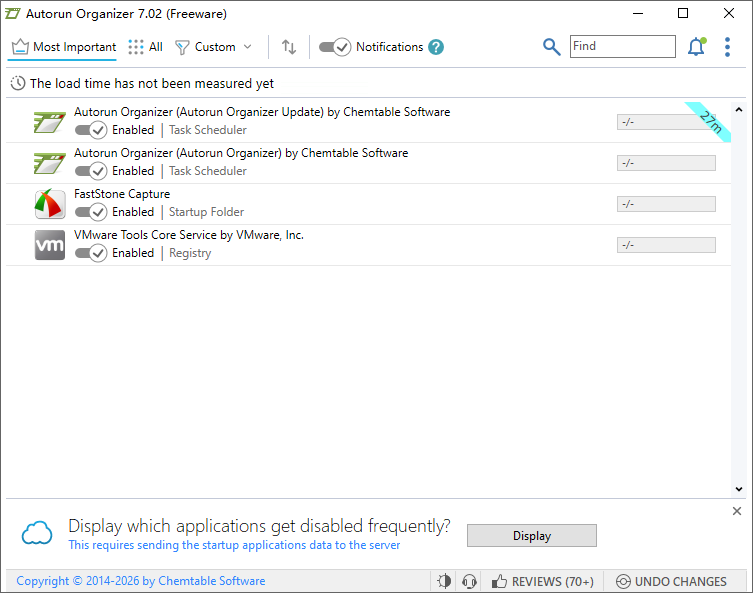The width and height of the screenshot is (753, 593).
Task: Open the Notifications help question mark
Action: (436, 47)
